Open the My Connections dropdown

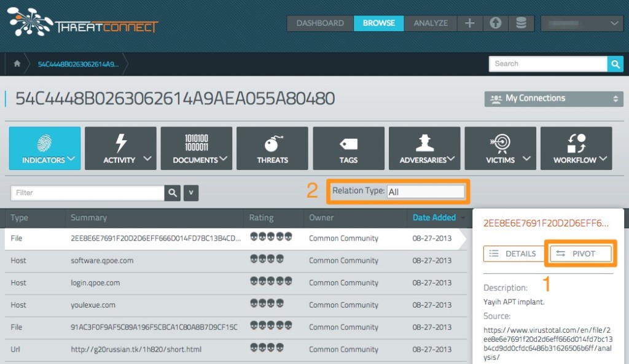click(x=553, y=99)
